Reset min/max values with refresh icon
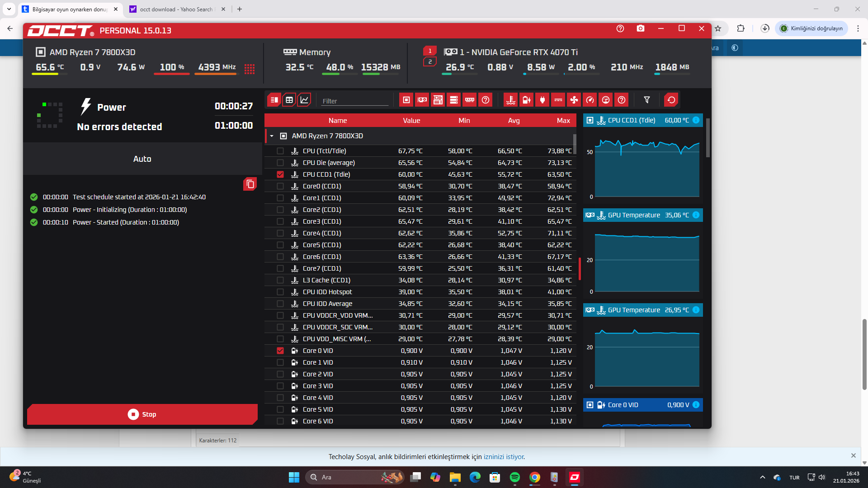Screen dimensions: 868x488 pos(671,100)
